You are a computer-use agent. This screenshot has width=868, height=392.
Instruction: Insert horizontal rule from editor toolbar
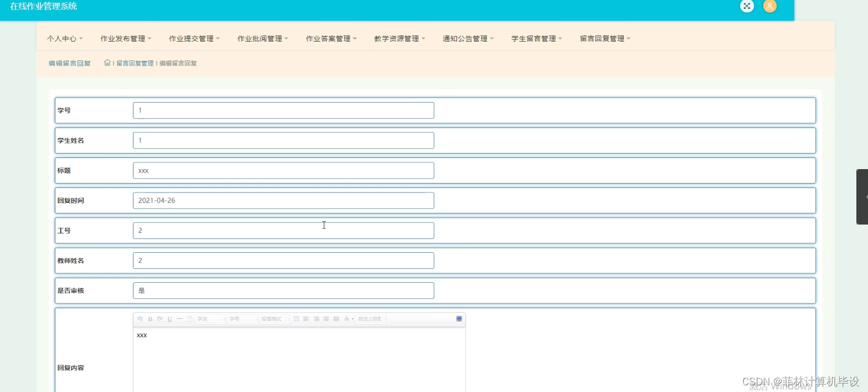179,319
